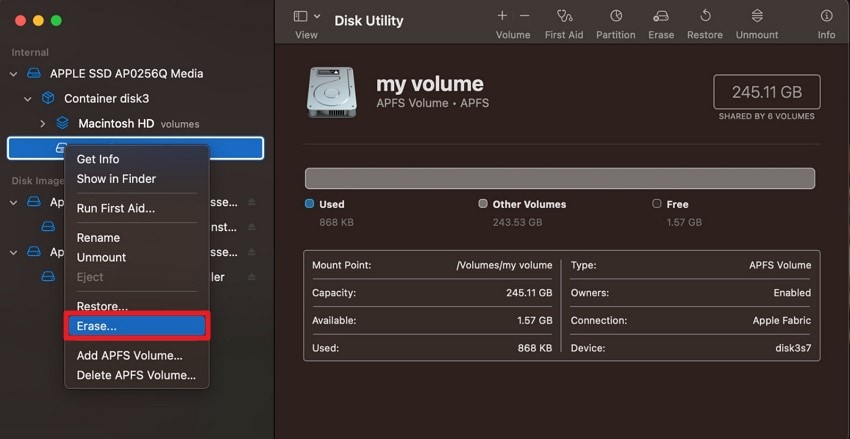Viewport: 850px width, 439px height.
Task: Click the boxed 245.11 GB capacity badge
Action: click(x=767, y=92)
